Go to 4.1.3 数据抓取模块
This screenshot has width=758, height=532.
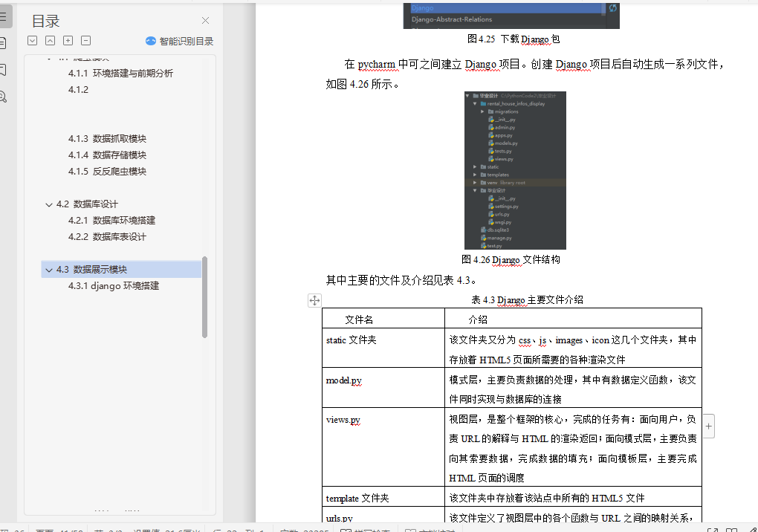107,139
